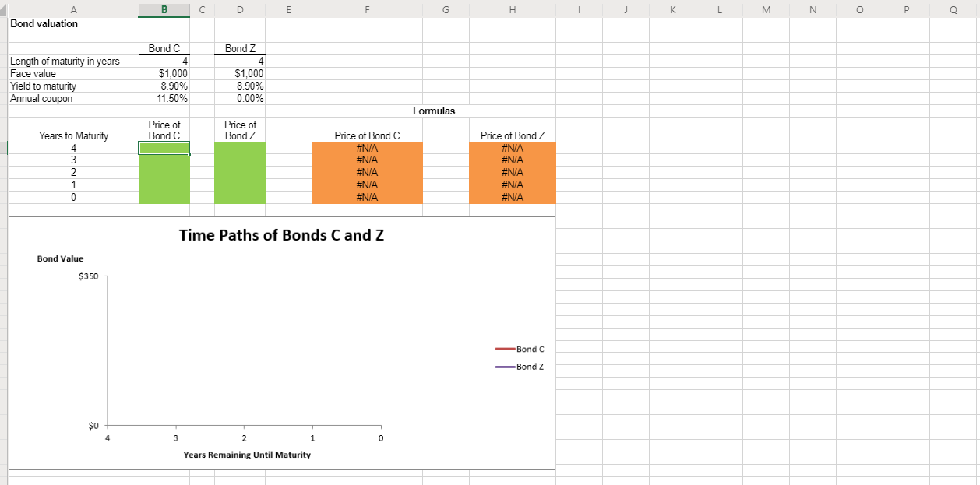The image size is (980, 485).
Task: Select the $350 vertical axis label
Action: pyautogui.click(x=86, y=276)
